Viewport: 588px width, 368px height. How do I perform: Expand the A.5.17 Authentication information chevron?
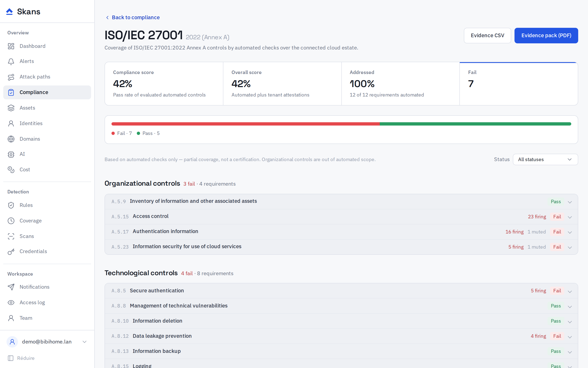[570, 232]
